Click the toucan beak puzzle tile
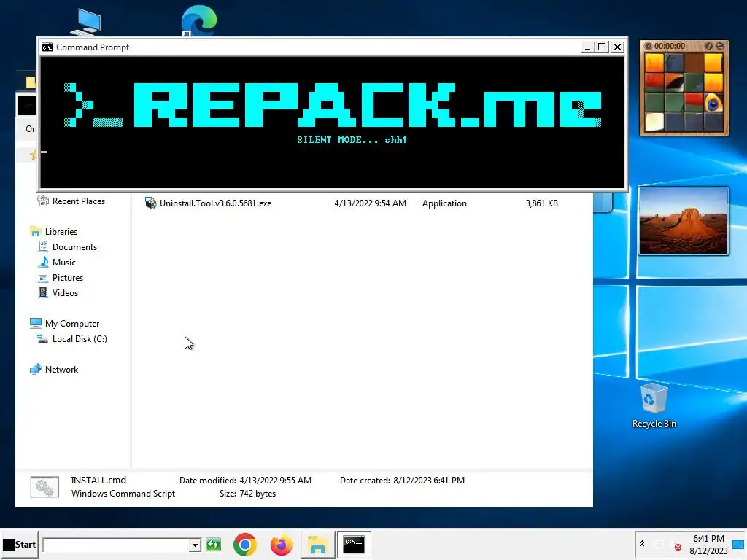Screen dimensions: 747x560 [x=673, y=82]
